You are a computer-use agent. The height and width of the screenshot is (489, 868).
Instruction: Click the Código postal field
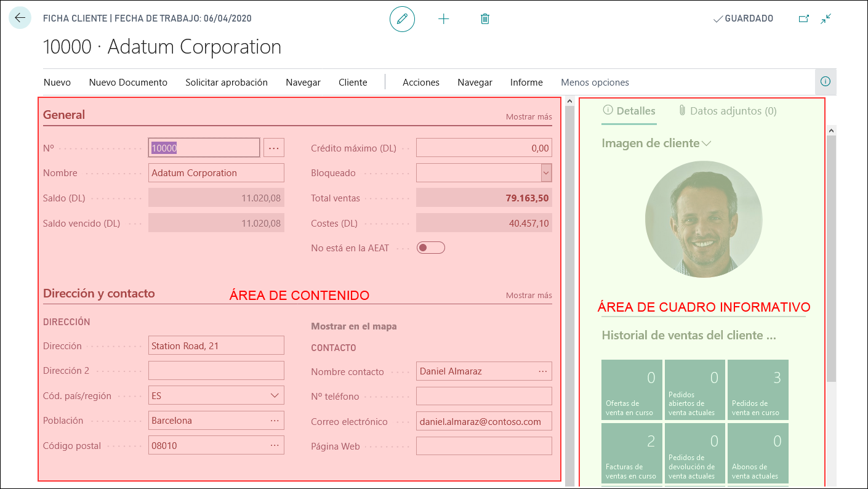pyautogui.click(x=216, y=445)
